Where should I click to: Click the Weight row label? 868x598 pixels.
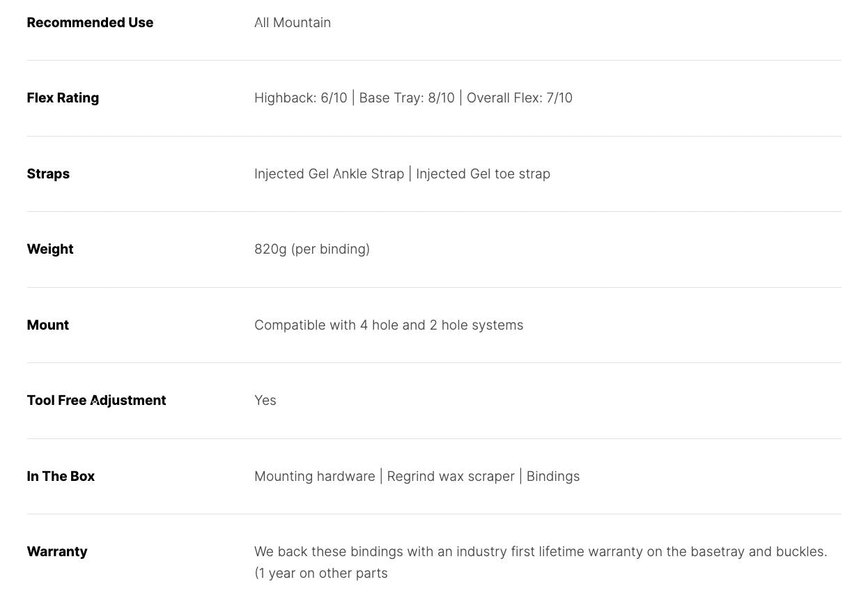coord(50,249)
